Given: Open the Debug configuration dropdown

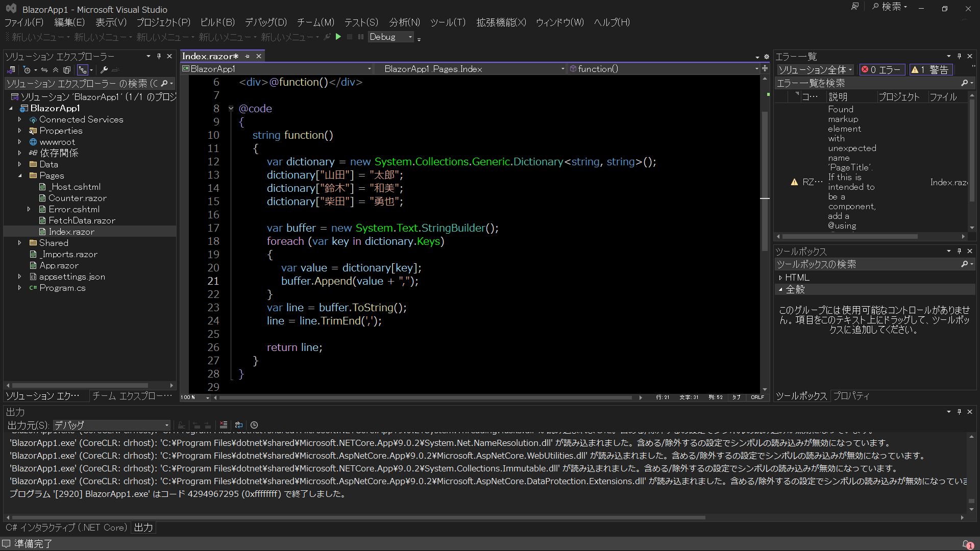Looking at the screenshot, I should click(390, 37).
